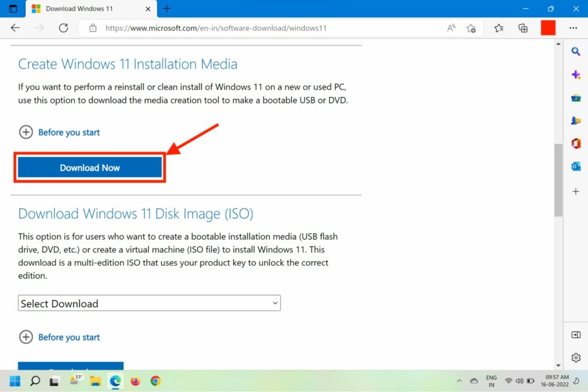This screenshot has height=392, width=588.
Task: Open sidebar Microsoft Office icon
Action: (x=575, y=143)
